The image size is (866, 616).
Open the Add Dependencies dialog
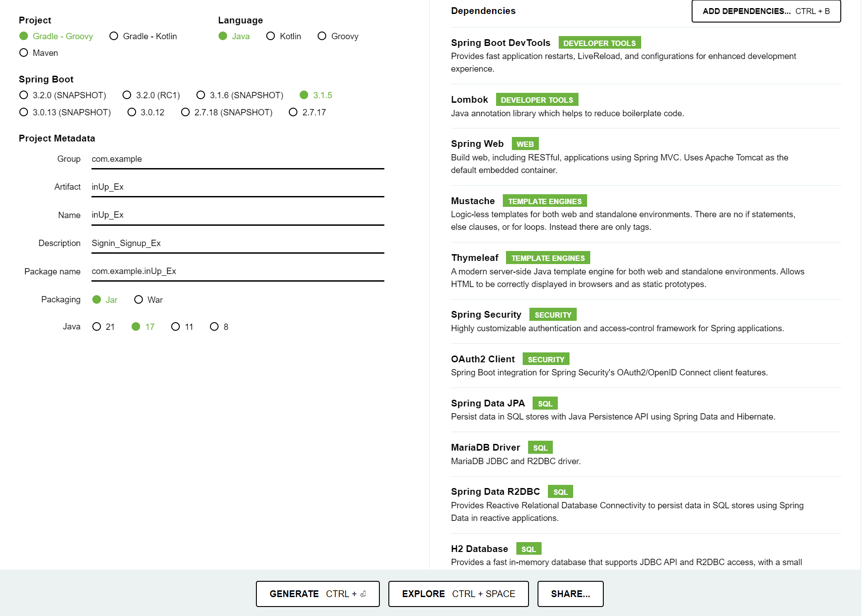click(x=766, y=11)
